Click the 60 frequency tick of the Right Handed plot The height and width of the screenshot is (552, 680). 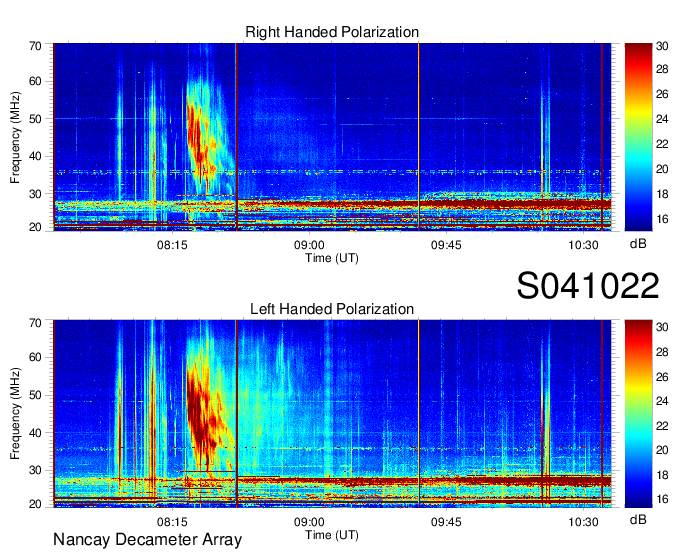(36, 81)
